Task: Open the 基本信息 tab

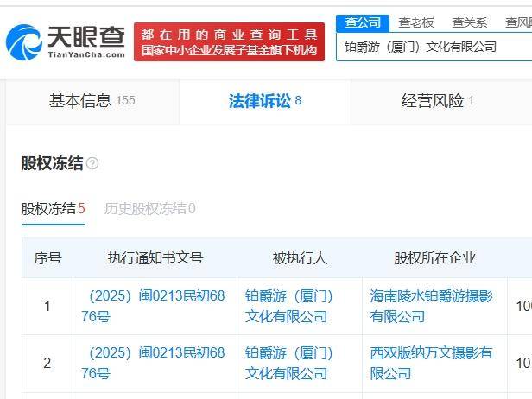Action: click(92, 101)
